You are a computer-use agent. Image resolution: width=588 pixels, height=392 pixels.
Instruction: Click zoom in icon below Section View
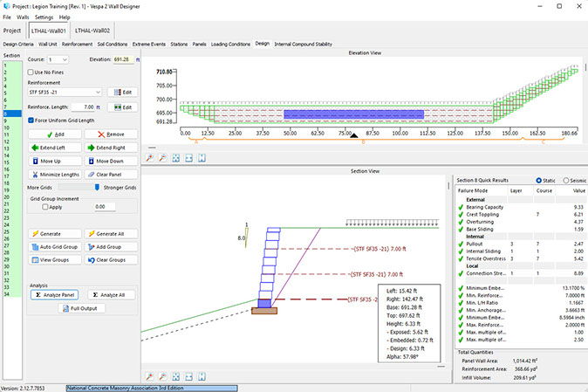coord(150,376)
